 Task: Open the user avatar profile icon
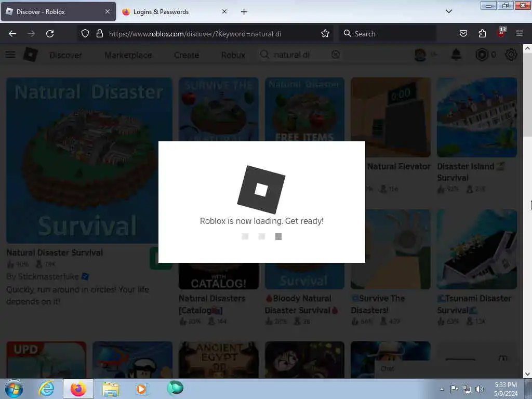420,55
